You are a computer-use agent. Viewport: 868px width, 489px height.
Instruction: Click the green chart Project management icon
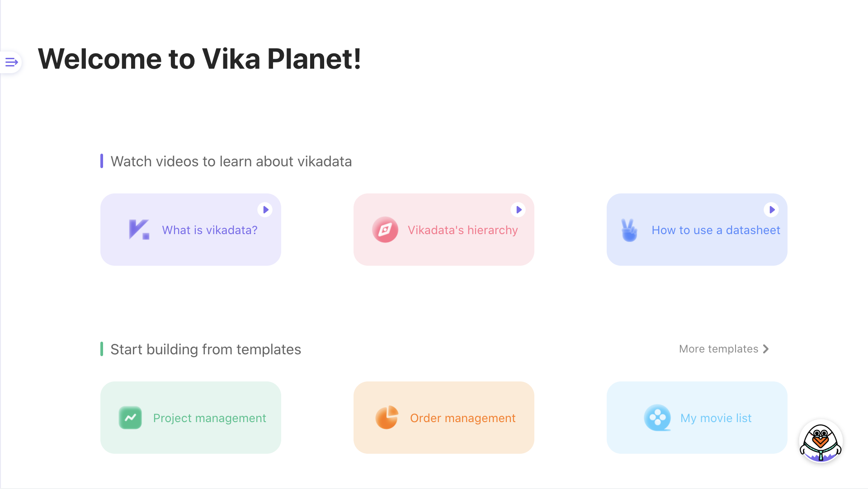click(130, 418)
